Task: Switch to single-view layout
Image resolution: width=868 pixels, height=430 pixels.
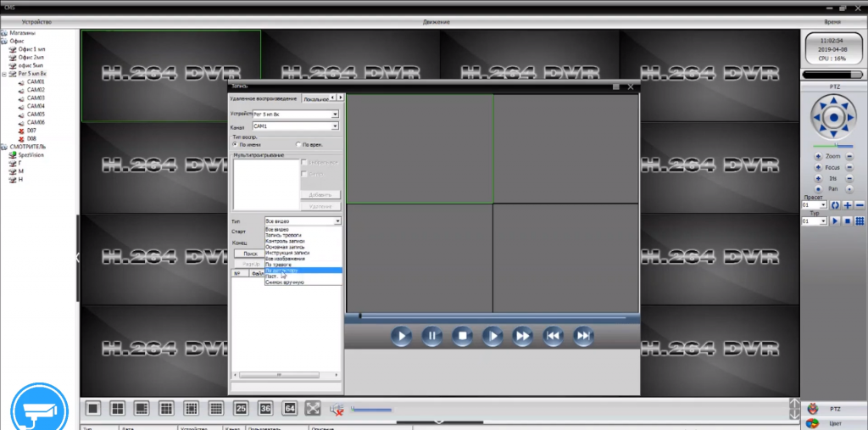Action: pos(93,409)
